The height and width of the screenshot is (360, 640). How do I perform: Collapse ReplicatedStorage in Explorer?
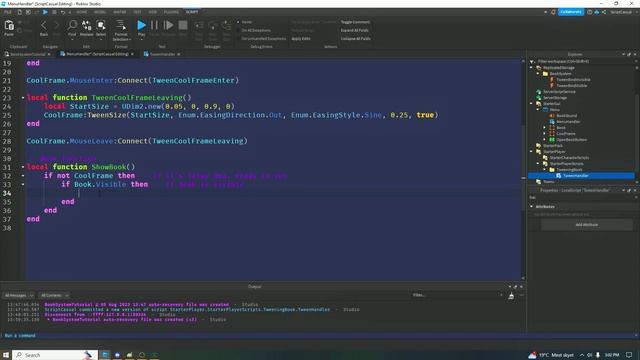pos(532,68)
